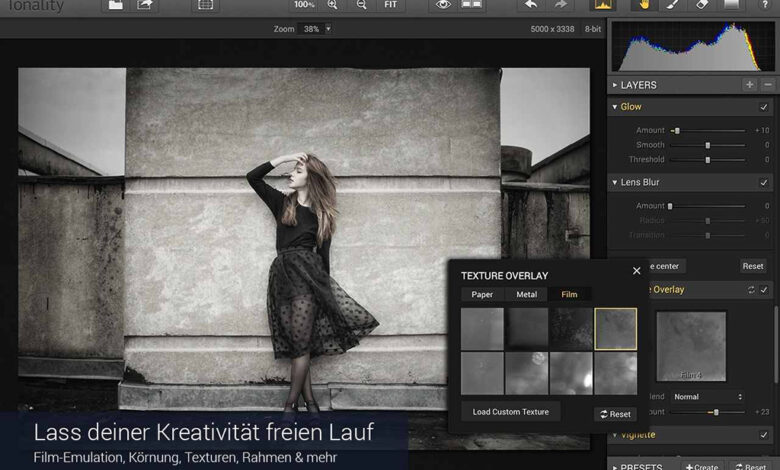Open the Blend mode Normal dropdown
780x470 pixels.
click(708, 397)
